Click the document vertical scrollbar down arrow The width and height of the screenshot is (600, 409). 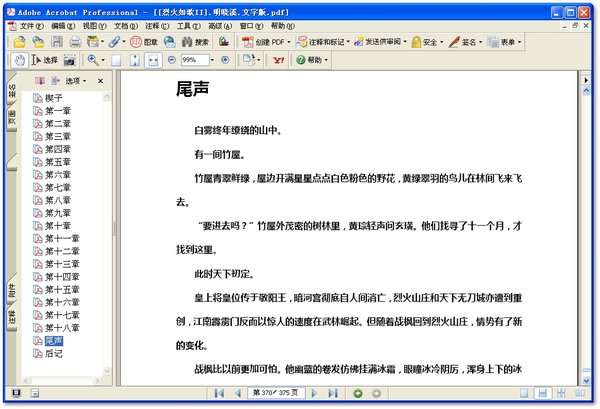586,381
